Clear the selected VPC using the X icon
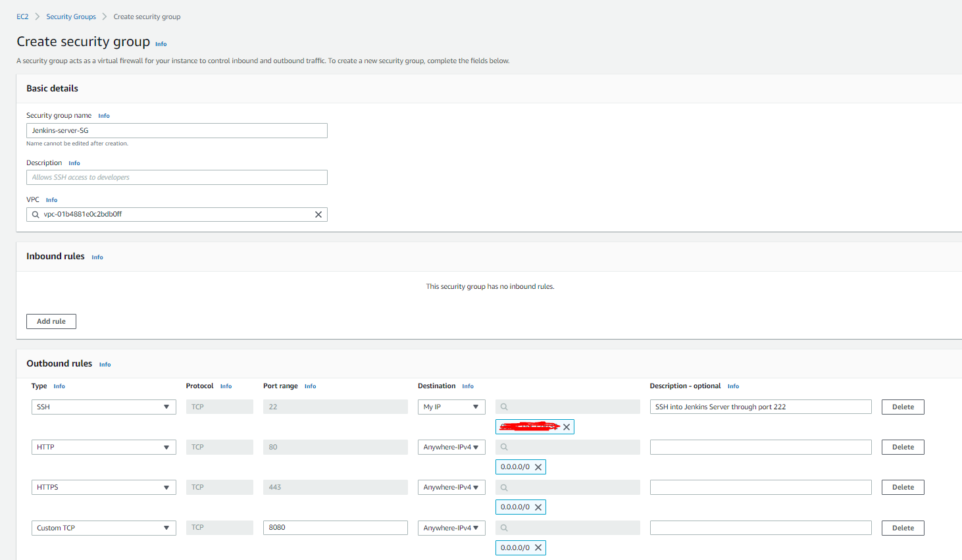This screenshot has height=560, width=962. coord(318,215)
